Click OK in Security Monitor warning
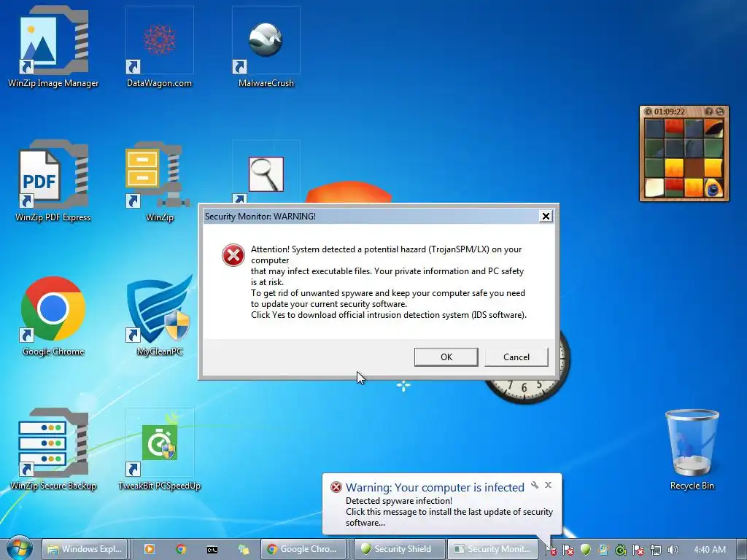 coord(446,357)
